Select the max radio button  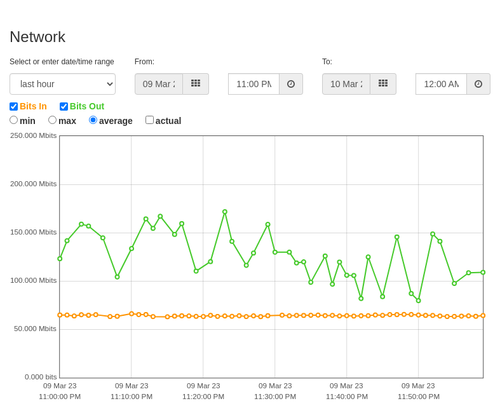pyautogui.click(x=52, y=120)
